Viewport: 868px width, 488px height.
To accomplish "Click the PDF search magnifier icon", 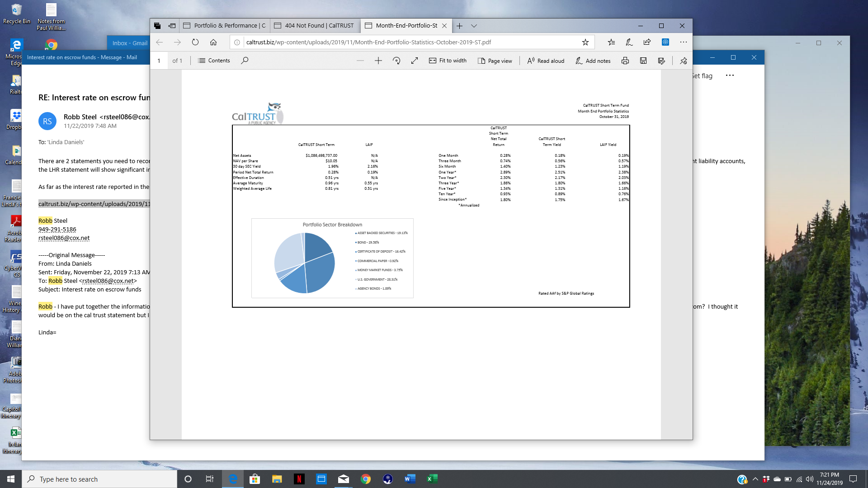I will [x=245, y=61].
